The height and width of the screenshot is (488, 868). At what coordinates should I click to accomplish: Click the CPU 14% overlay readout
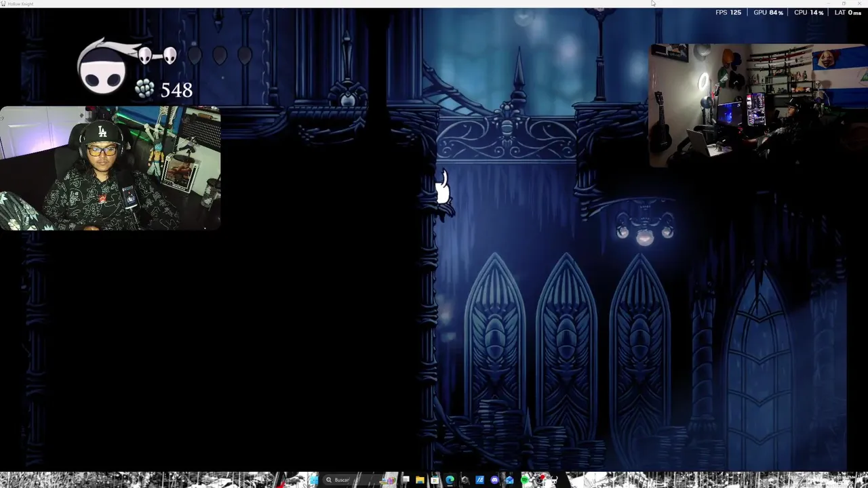[x=808, y=12]
